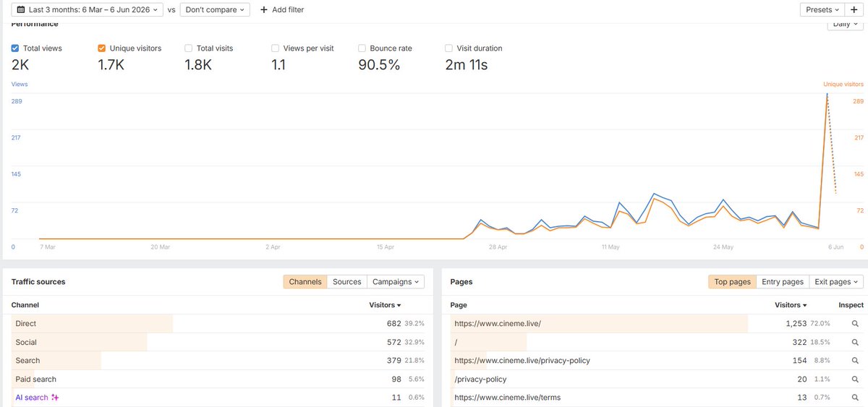The image size is (868, 407).
Task: Inspect the '/' page row
Action: pyautogui.click(x=854, y=342)
